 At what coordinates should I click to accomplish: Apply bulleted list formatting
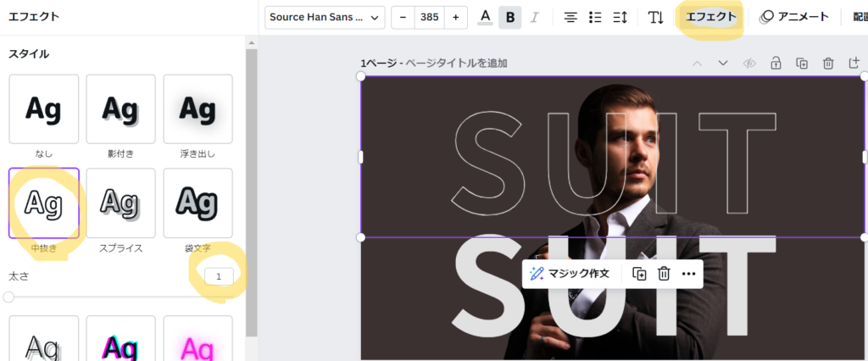(x=595, y=17)
